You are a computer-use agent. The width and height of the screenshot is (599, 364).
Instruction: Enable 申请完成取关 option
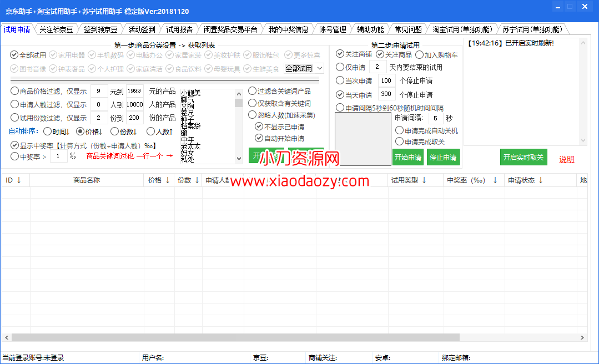click(420, 141)
